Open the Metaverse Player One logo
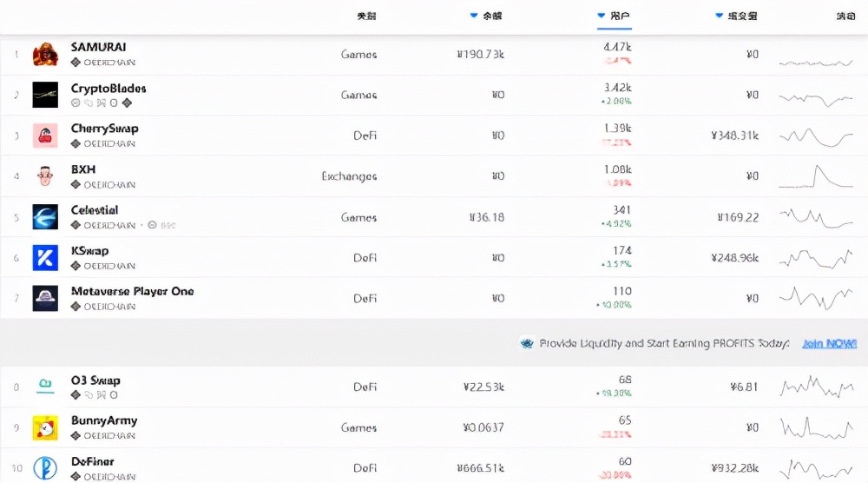Viewport: 868px width, 483px height. [x=45, y=299]
